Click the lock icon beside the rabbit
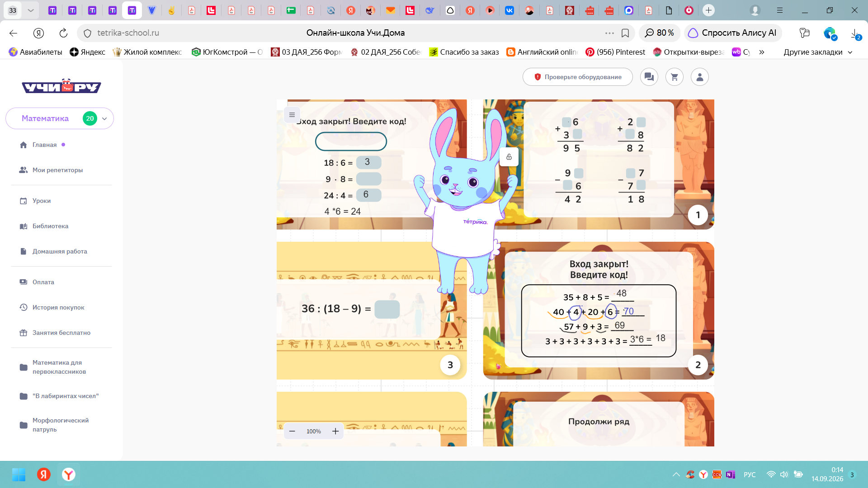The width and height of the screenshot is (868, 488). tap(509, 157)
